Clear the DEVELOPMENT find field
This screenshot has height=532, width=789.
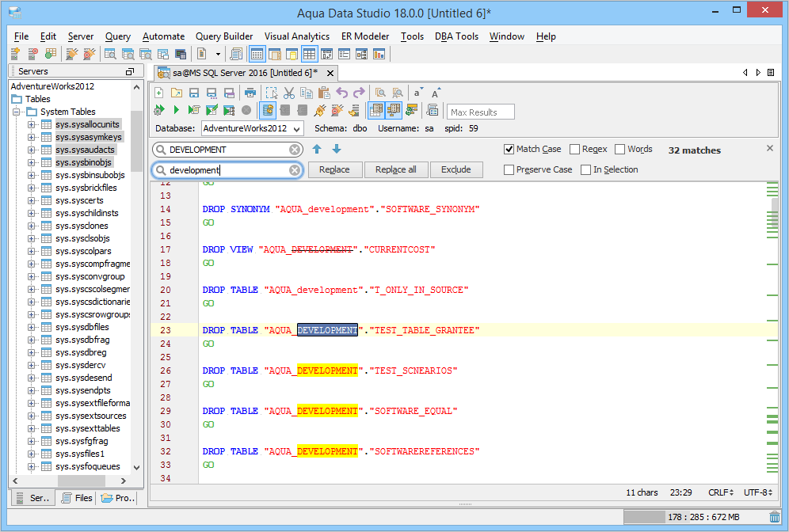295,150
